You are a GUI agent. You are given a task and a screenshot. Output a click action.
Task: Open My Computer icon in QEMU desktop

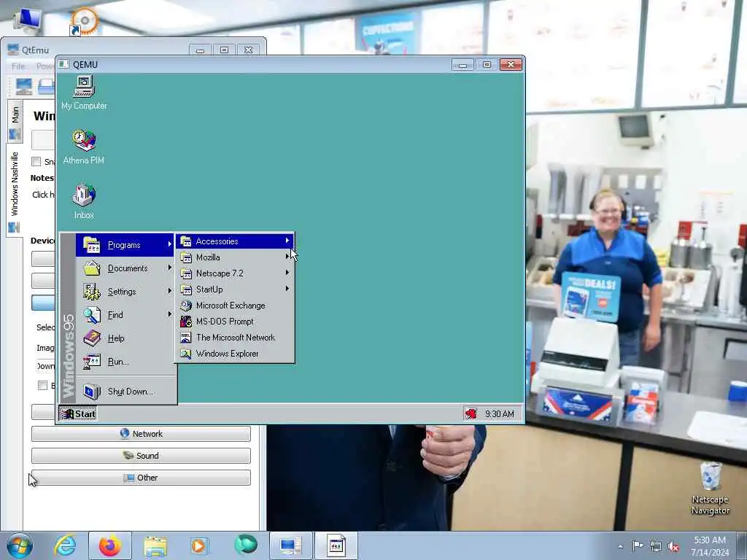pos(84,93)
